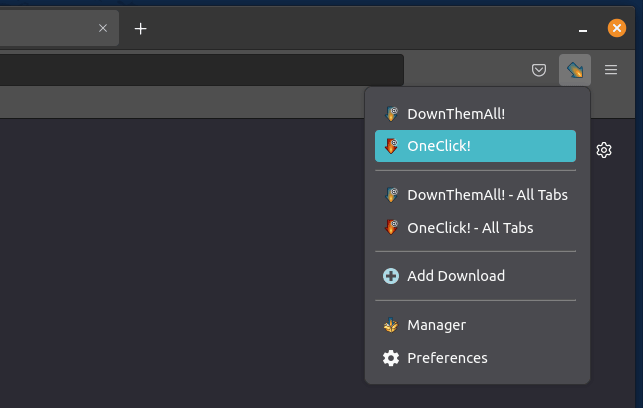Viewport: 643px width, 408px height.
Task: Open a new tab with plus button
Action: point(141,28)
